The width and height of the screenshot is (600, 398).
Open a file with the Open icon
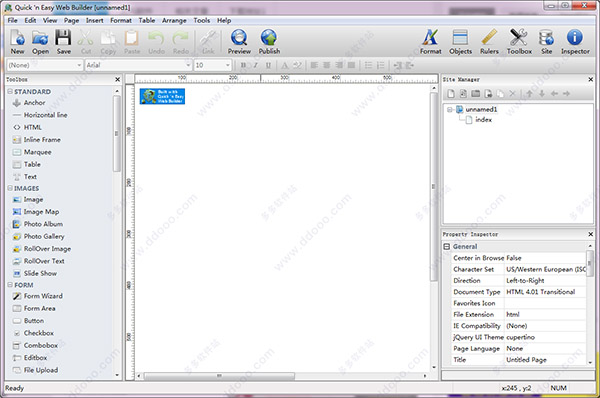40,42
